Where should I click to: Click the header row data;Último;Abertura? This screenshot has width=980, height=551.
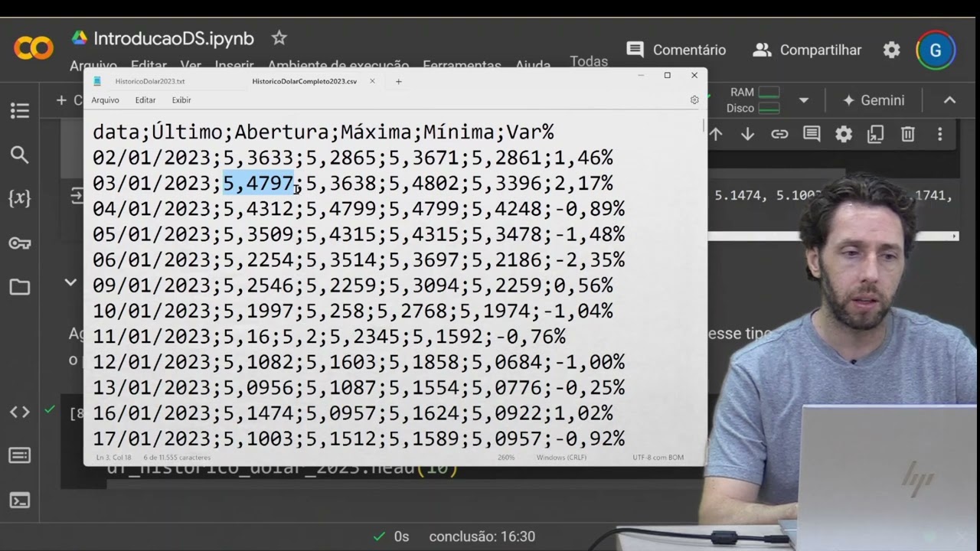(x=322, y=132)
